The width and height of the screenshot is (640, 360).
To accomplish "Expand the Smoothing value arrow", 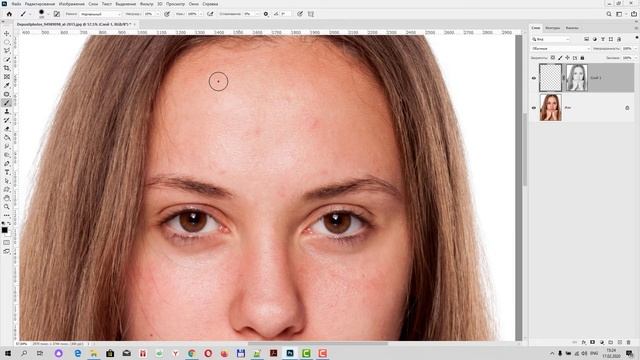I will [x=257, y=14].
